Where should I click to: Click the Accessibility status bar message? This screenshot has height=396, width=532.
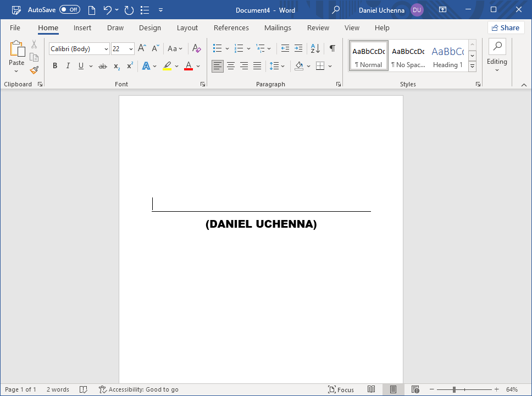tap(138, 389)
